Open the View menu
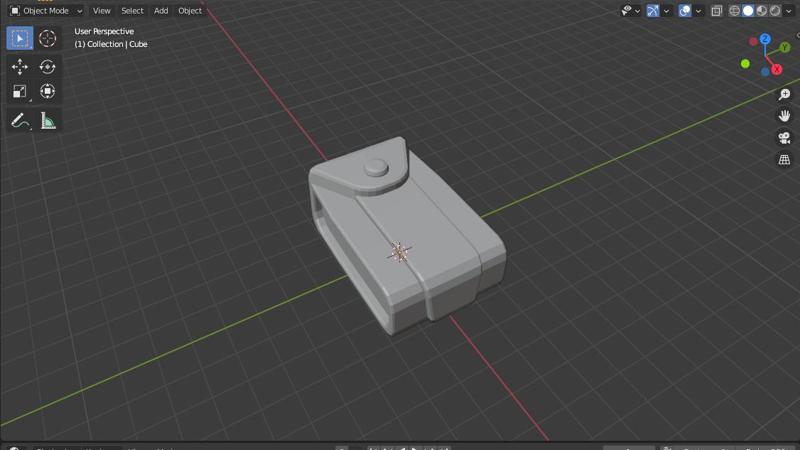800x450 pixels. click(x=102, y=10)
